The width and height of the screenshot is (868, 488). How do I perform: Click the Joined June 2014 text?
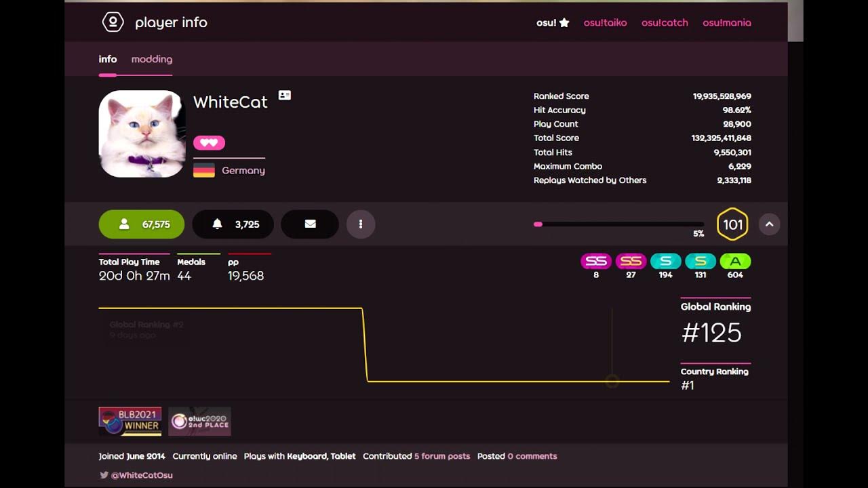(x=132, y=456)
